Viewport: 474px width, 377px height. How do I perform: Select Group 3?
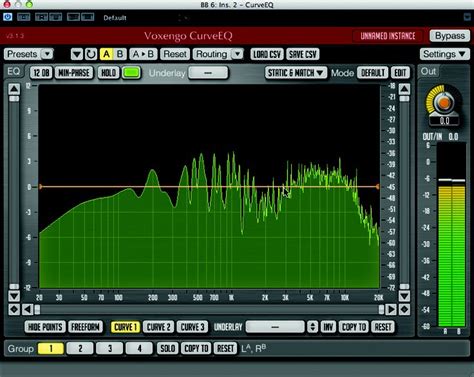(110, 349)
